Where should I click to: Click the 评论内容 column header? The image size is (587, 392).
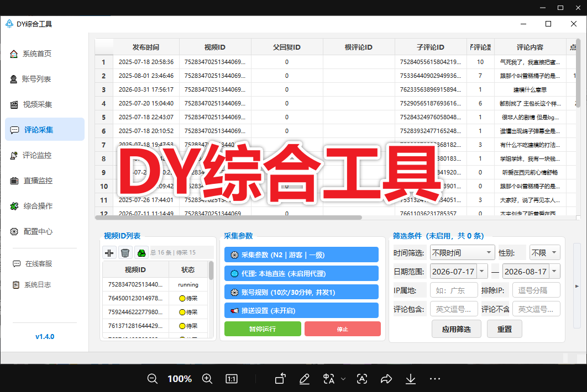coord(530,47)
